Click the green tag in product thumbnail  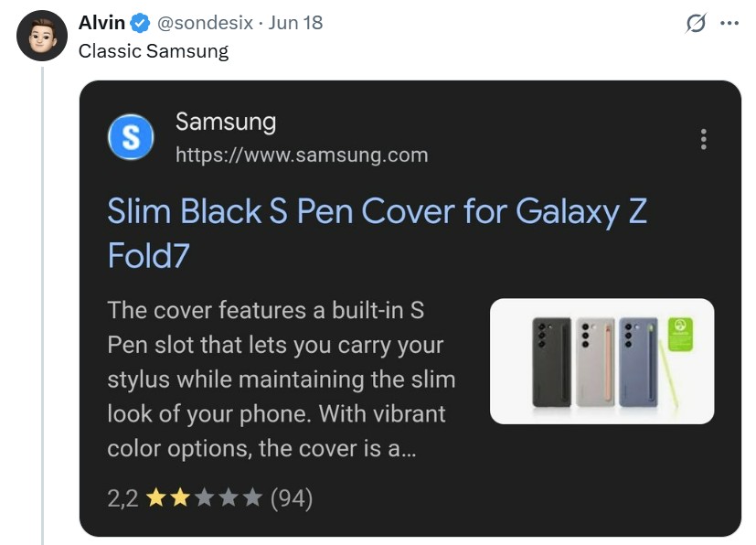point(680,333)
